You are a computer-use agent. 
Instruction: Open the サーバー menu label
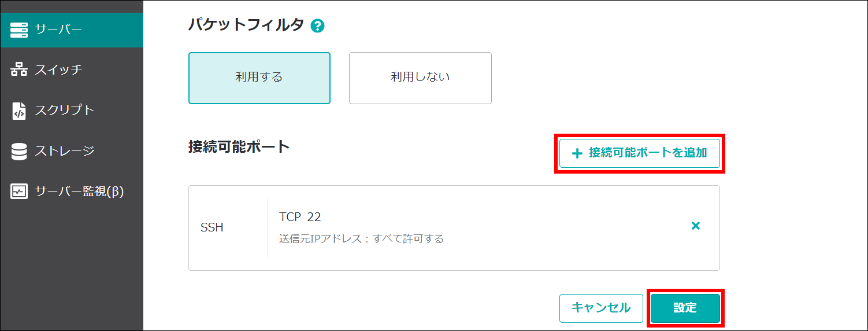[x=58, y=30]
